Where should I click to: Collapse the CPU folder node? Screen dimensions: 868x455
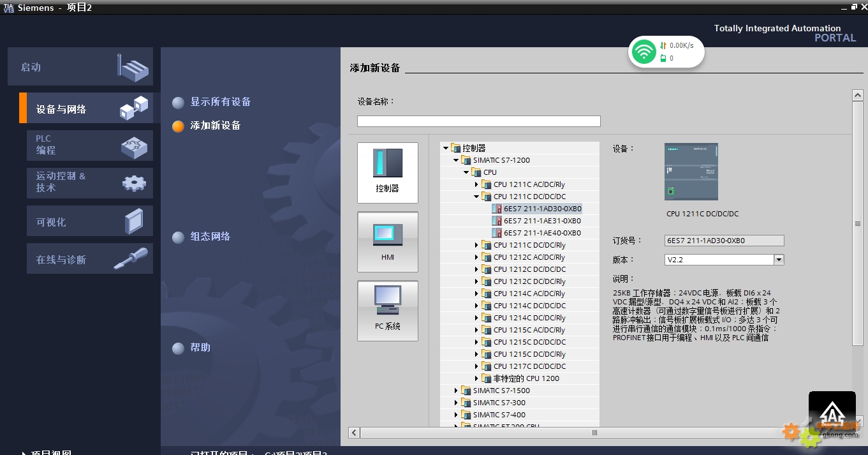click(466, 172)
